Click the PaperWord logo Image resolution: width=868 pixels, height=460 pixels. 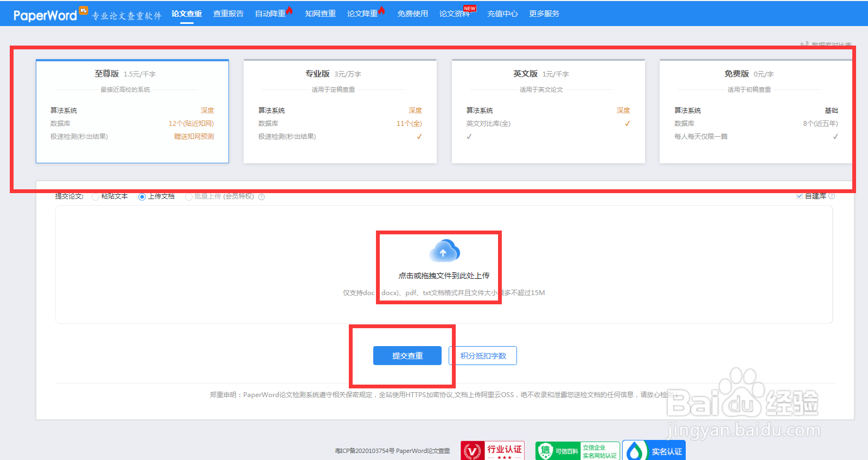pyautogui.click(x=50, y=15)
